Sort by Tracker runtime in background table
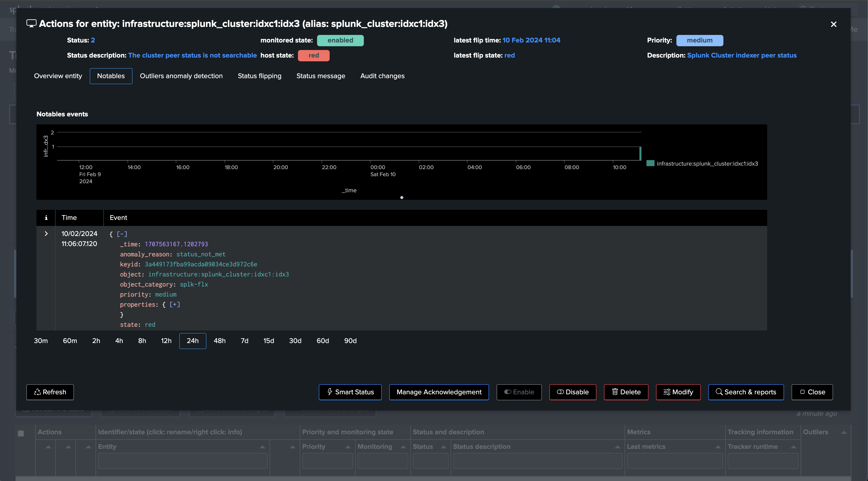 click(x=794, y=447)
